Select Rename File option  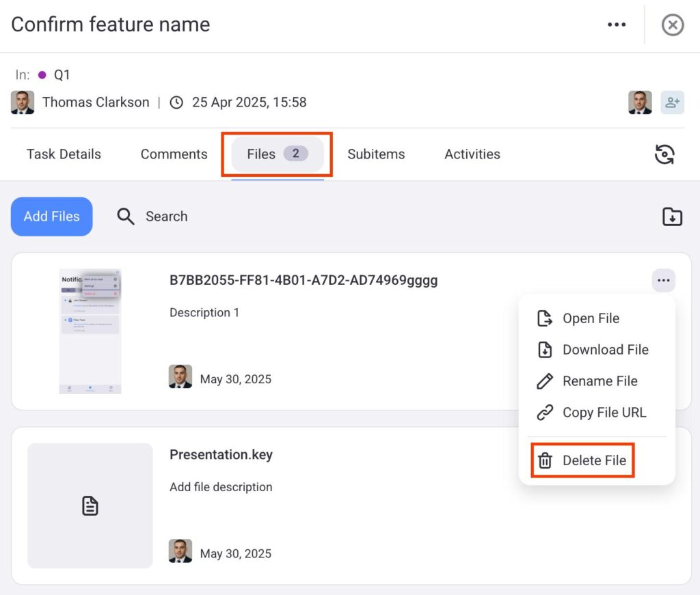coord(600,381)
